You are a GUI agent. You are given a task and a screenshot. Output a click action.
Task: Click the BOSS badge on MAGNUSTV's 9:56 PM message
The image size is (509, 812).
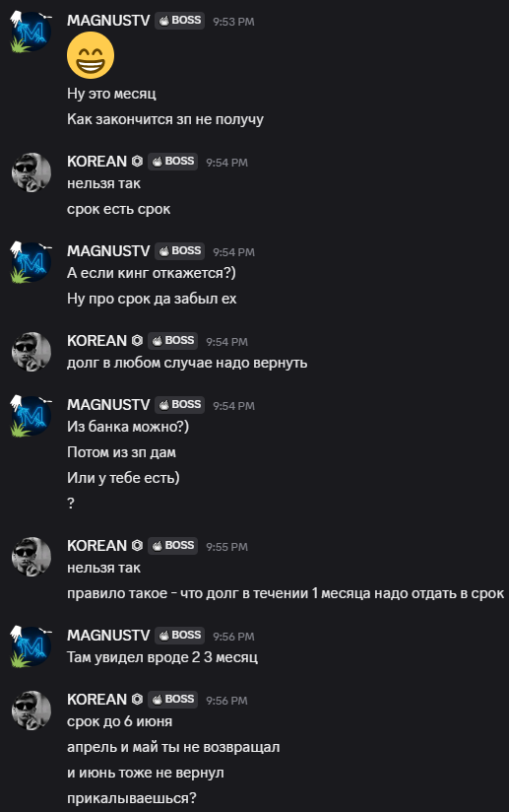[180, 635]
